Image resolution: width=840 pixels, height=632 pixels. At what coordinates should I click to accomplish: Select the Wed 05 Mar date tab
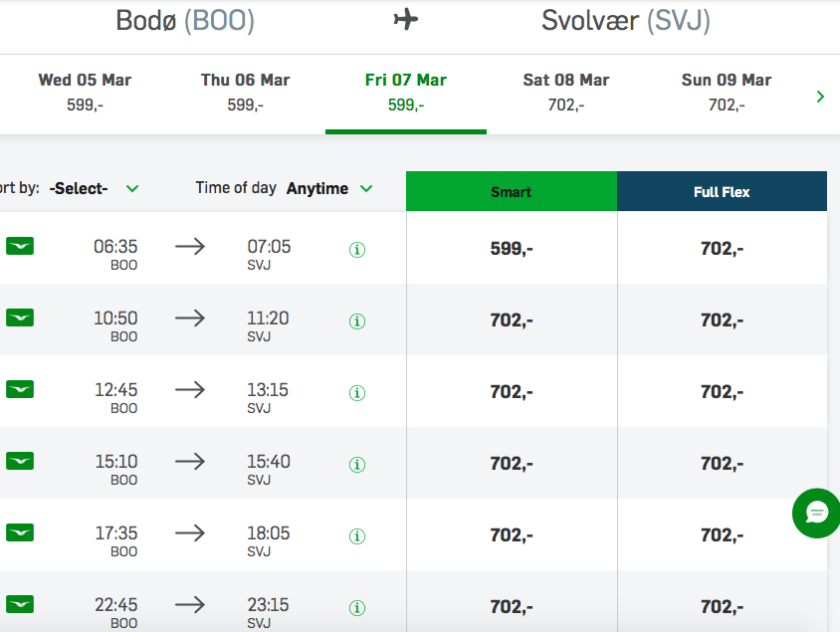(85, 92)
